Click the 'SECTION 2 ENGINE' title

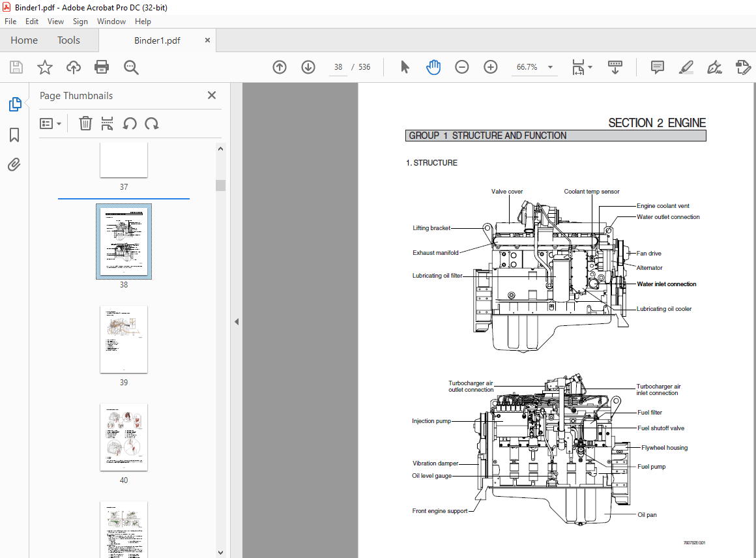coord(657,123)
